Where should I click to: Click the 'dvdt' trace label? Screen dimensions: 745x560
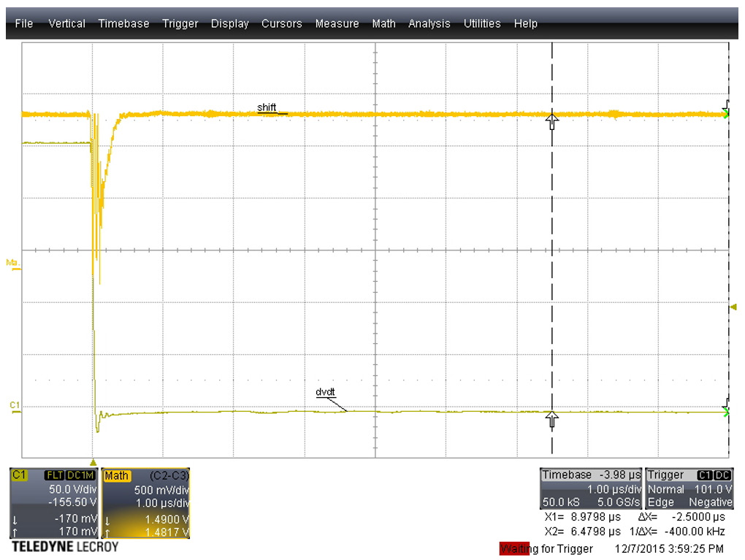(325, 392)
